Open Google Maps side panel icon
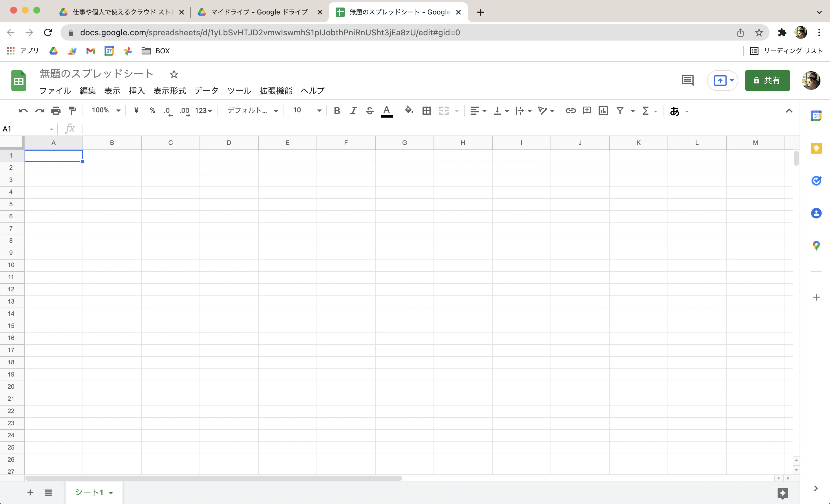 [x=816, y=245]
